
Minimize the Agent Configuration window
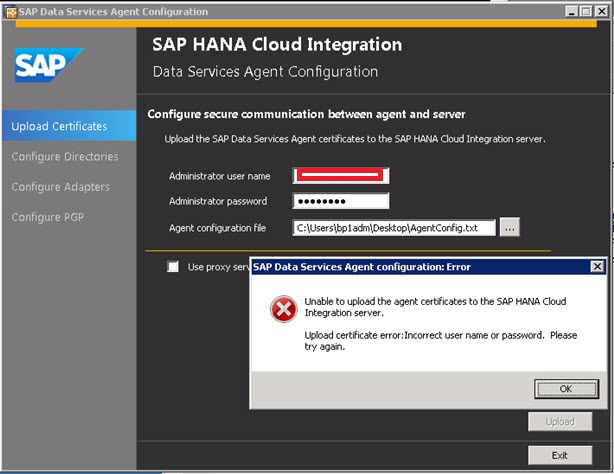(571, 11)
